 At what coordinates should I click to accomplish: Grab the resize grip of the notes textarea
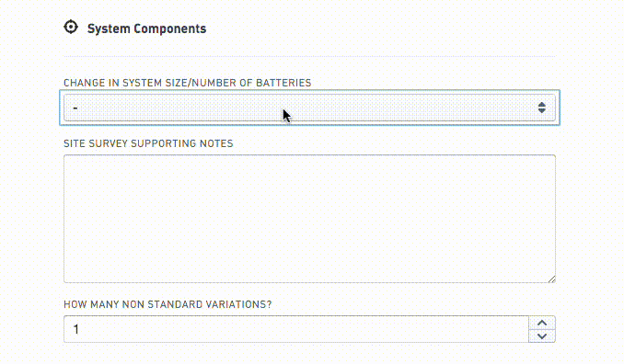point(551,279)
